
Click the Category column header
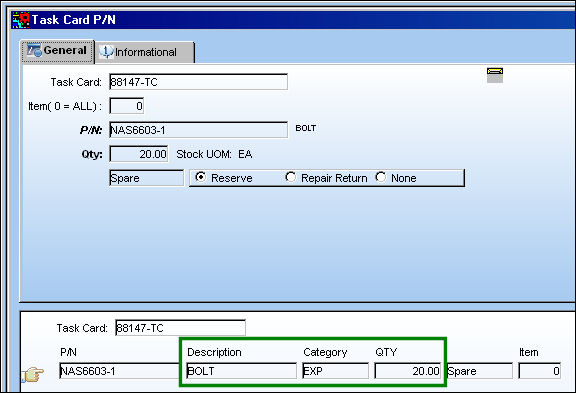click(325, 352)
